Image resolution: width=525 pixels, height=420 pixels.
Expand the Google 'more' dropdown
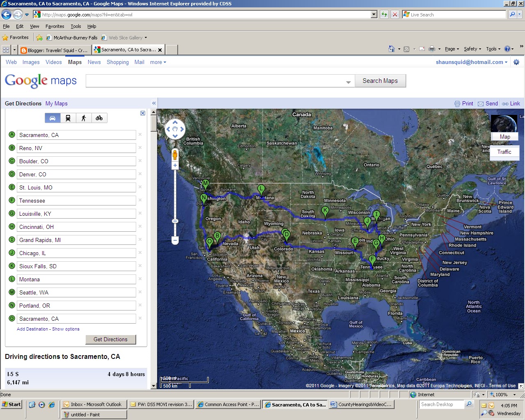tap(158, 62)
